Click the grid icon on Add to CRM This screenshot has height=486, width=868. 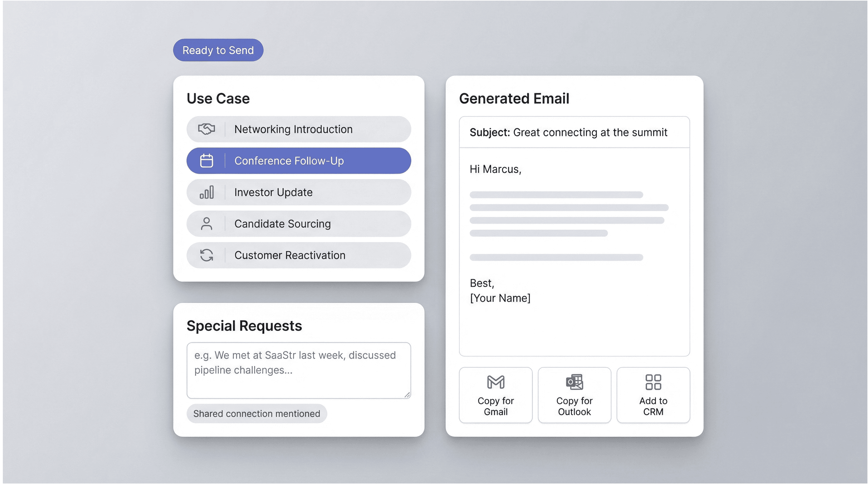[x=653, y=383]
